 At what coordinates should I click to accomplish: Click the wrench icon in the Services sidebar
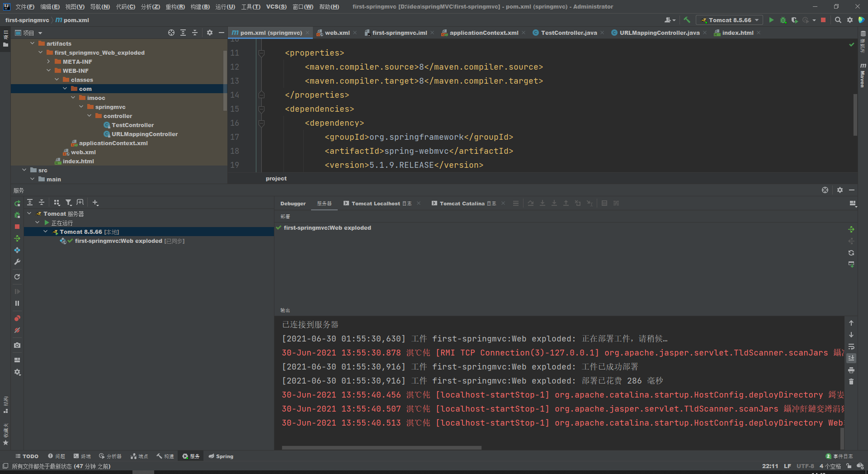[17, 262]
